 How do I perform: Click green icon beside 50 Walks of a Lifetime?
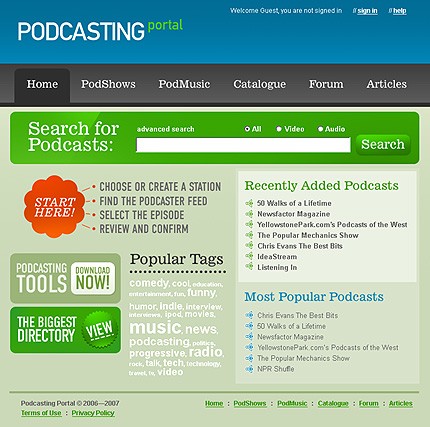pos(249,203)
